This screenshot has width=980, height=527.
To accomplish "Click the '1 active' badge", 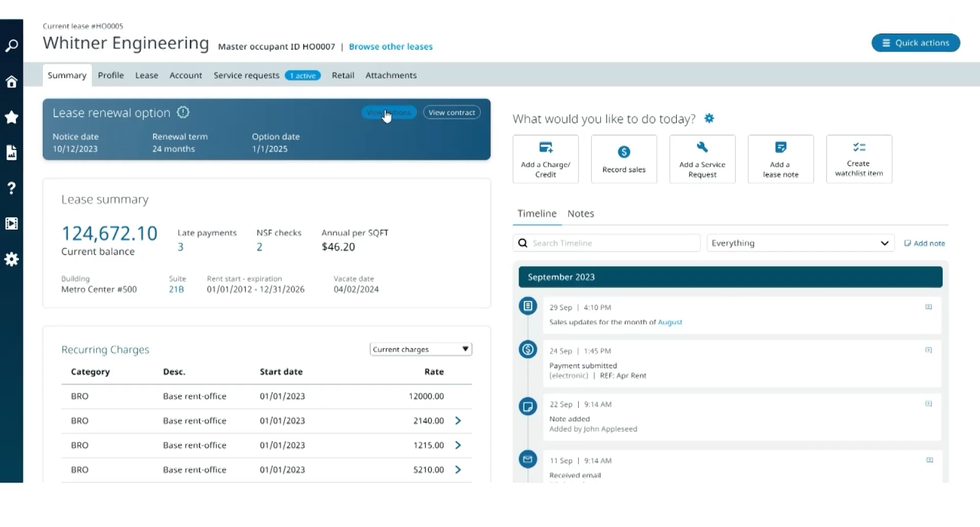I will point(303,75).
